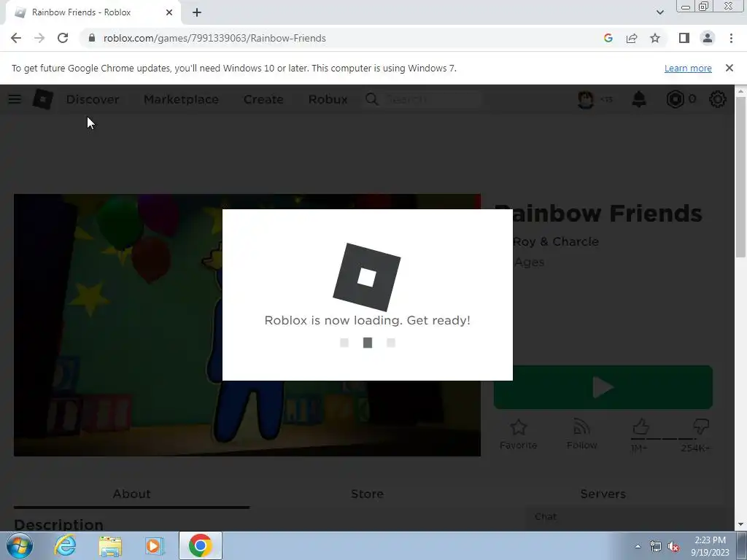Give the game a thumbs up
747x560 pixels.
(x=640, y=427)
